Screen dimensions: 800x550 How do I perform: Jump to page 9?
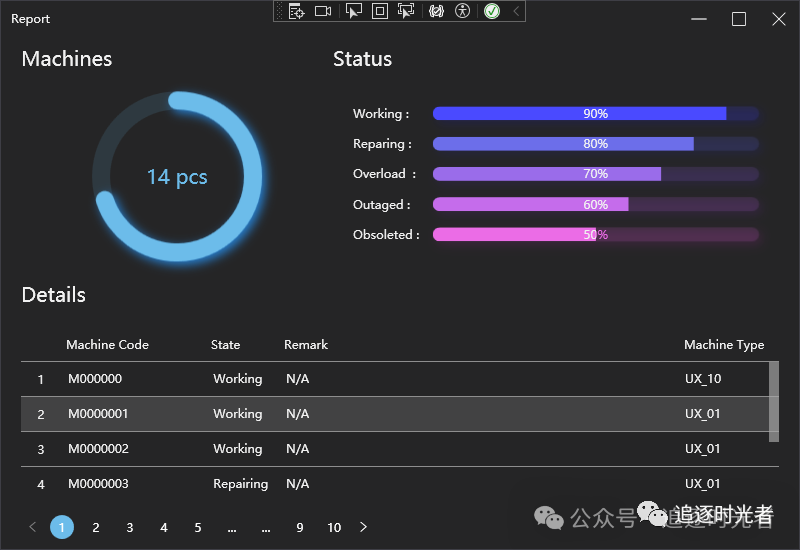(x=300, y=527)
